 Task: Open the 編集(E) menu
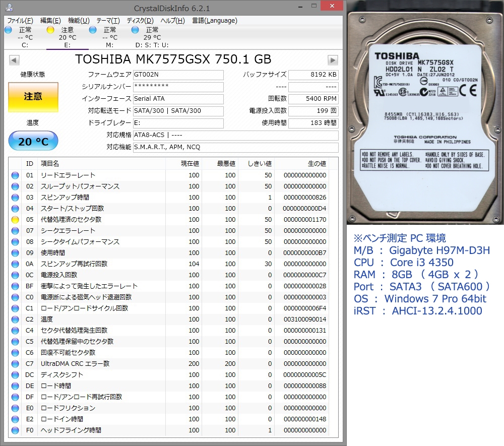pos(50,21)
